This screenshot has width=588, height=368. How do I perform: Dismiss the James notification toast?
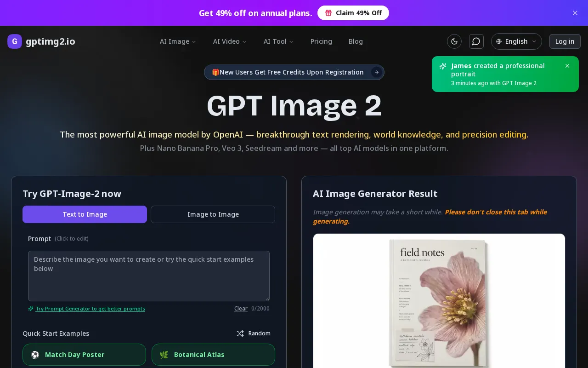pyautogui.click(x=567, y=66)
